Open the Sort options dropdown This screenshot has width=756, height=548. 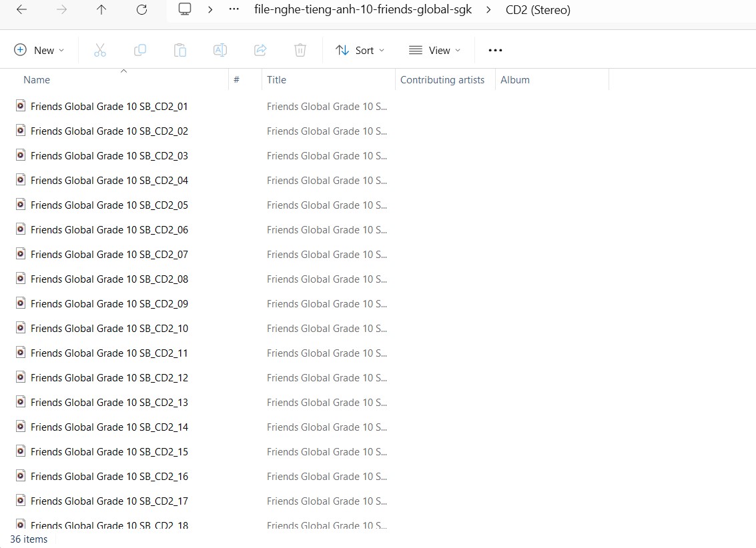(360, 49)
